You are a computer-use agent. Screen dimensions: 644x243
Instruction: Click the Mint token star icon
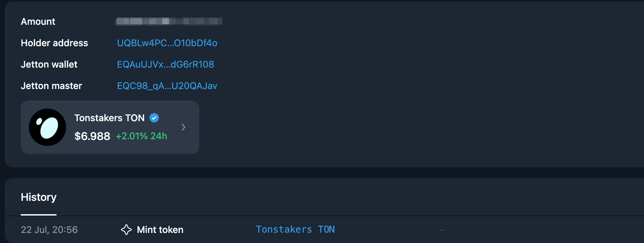coord(126,230)
